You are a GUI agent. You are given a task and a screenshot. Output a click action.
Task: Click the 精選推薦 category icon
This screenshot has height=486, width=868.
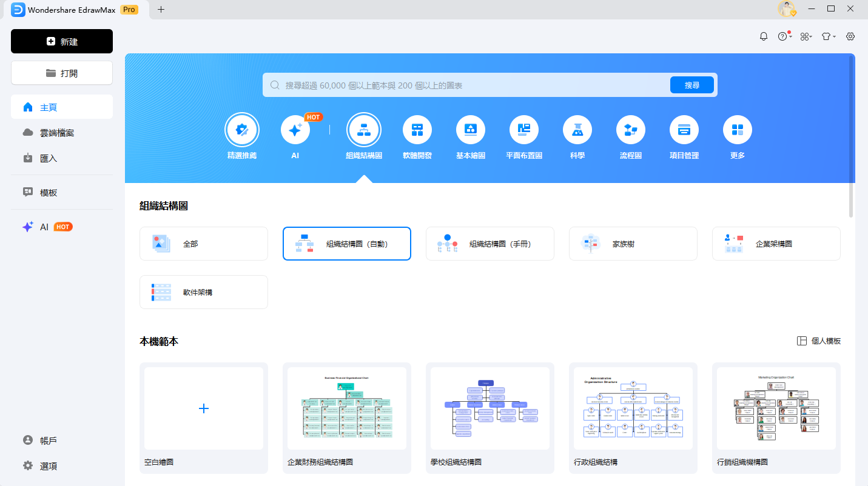point(242,130)
